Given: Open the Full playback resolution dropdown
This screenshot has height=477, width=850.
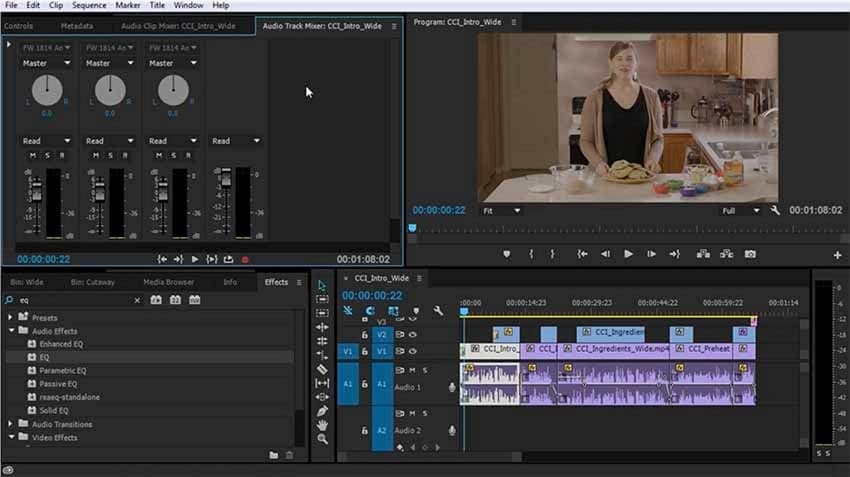Looking at the screenshot, I should coord(740,211).
